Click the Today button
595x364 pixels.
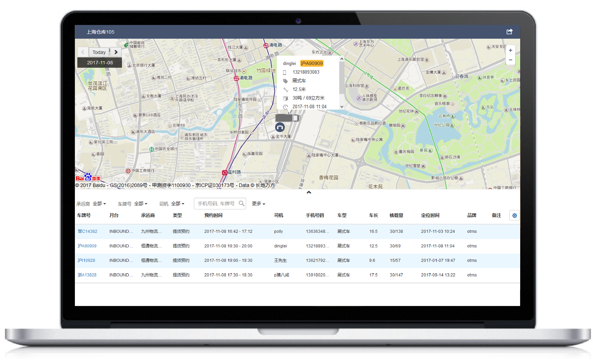coord(99,52)
